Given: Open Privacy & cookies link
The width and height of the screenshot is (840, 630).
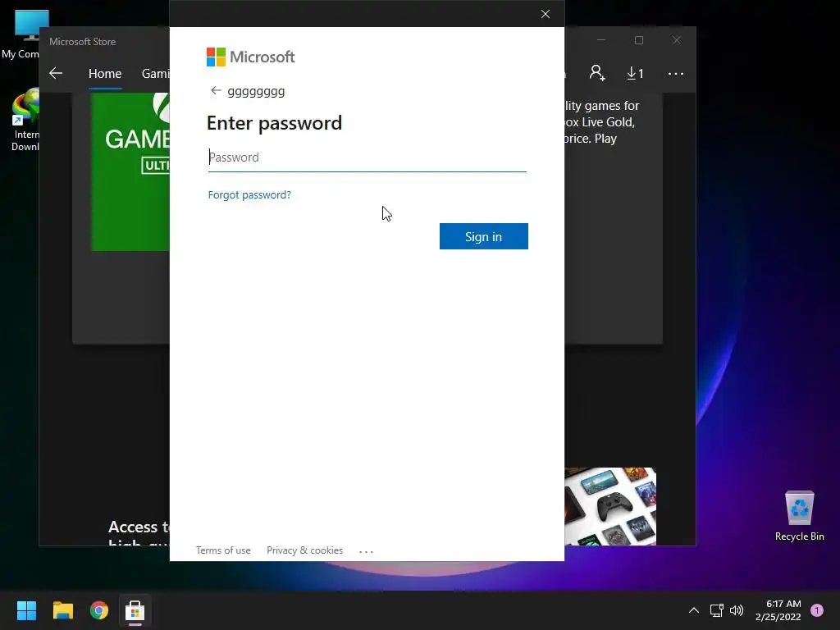Looking at the screenshot, I should 305,550.
